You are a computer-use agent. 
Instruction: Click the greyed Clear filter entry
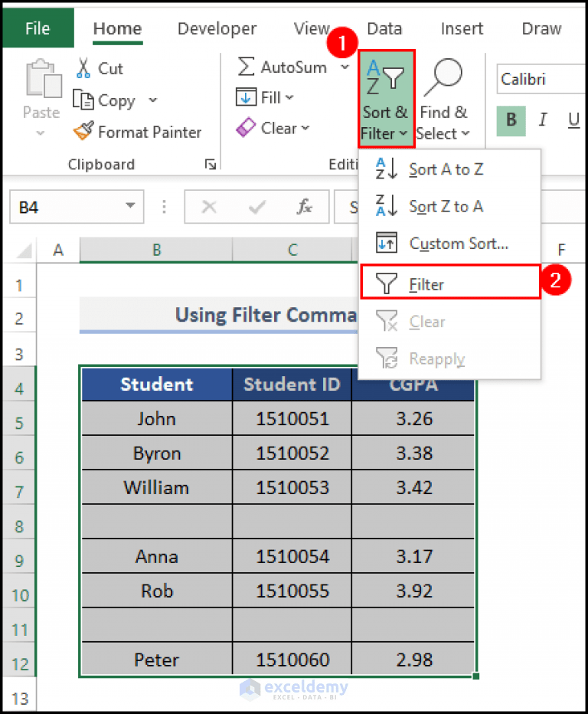point(449,322)
